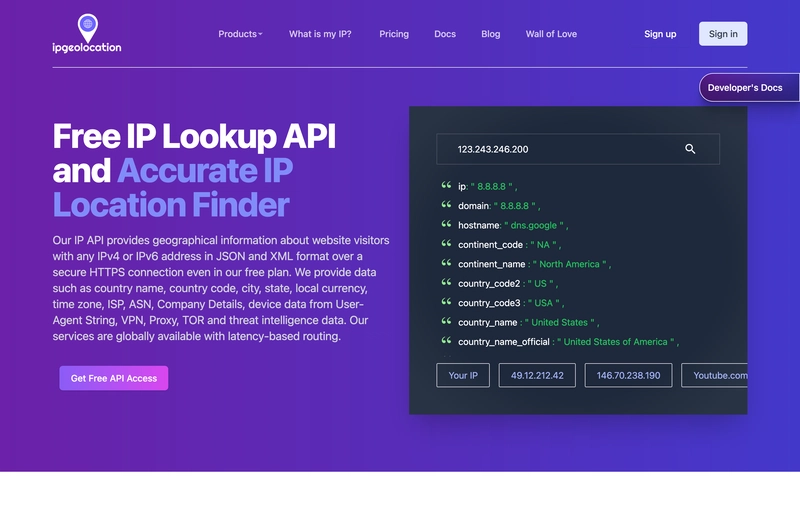Click the Sign in button
The width and height of the screenshot is (800, 514).
723,34
